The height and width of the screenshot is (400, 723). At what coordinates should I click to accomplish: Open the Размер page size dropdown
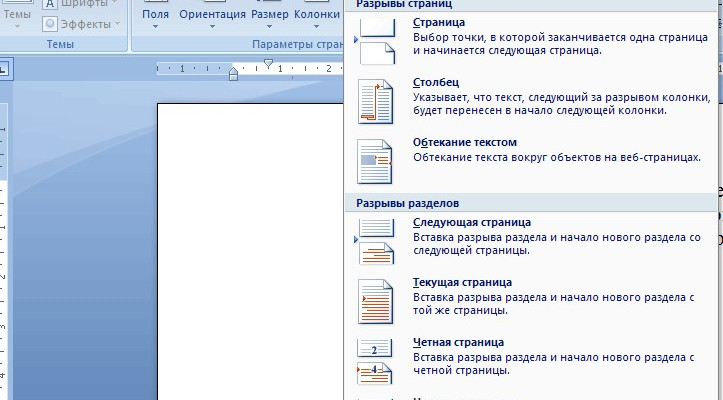pyautogui.click(x=270, y=16)
